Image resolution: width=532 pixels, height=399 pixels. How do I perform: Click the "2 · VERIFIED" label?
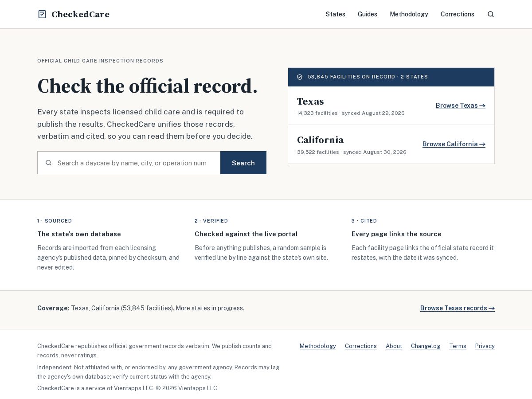click(211, 221)
